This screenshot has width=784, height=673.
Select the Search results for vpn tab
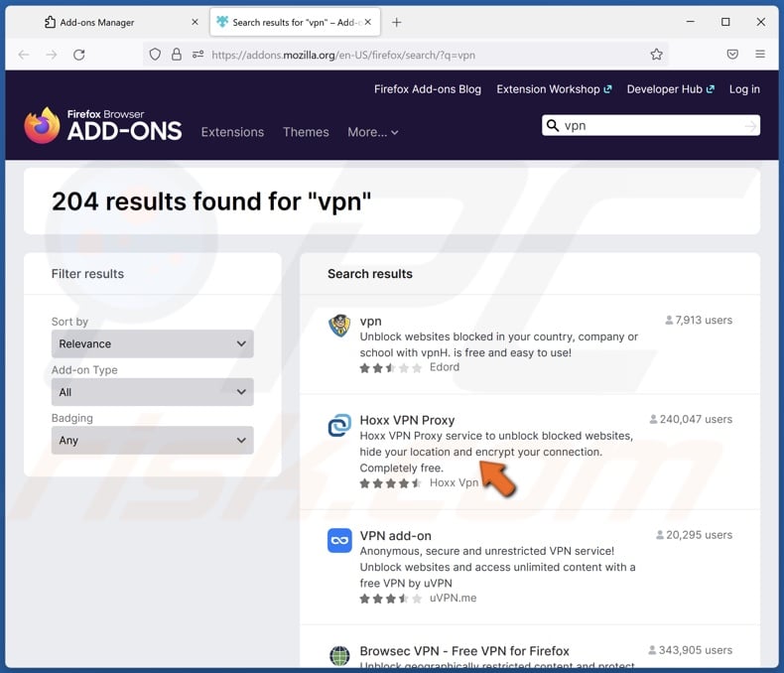pos(295,22)
